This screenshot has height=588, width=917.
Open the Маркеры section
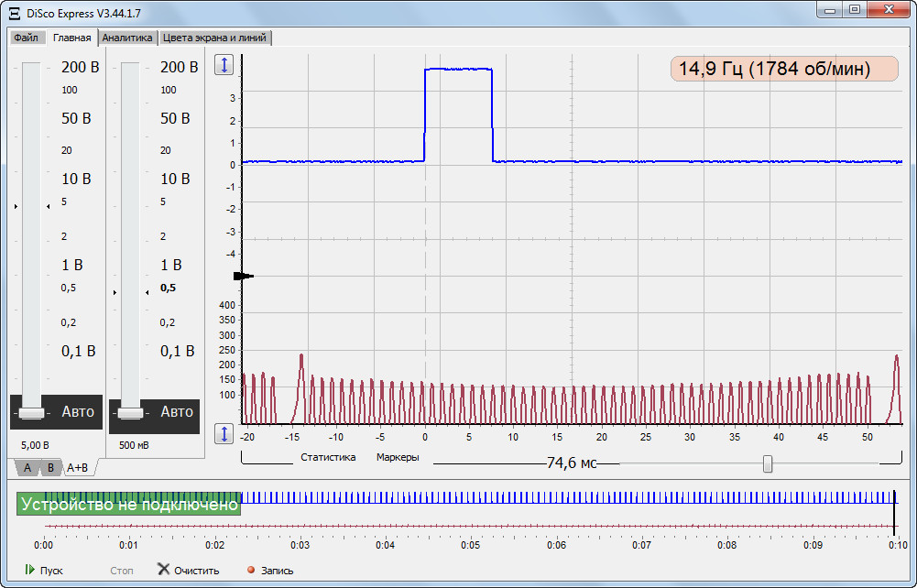tap(398, 457)
